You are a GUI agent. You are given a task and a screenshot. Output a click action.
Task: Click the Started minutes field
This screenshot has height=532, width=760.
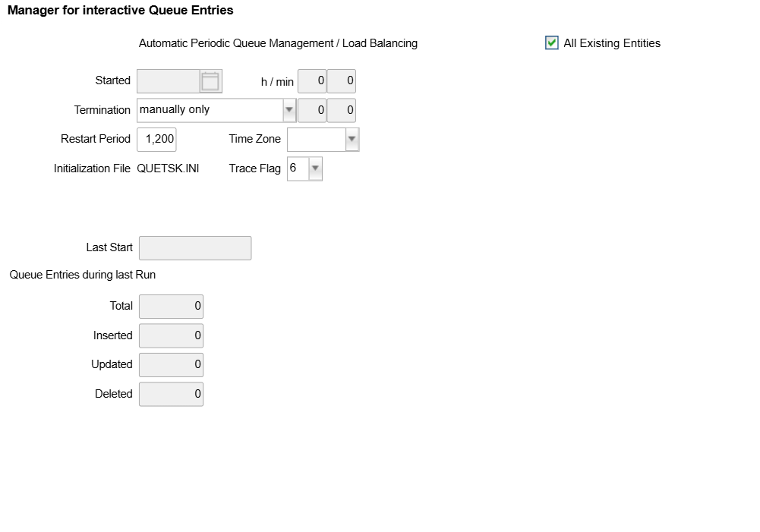[342, 81]
